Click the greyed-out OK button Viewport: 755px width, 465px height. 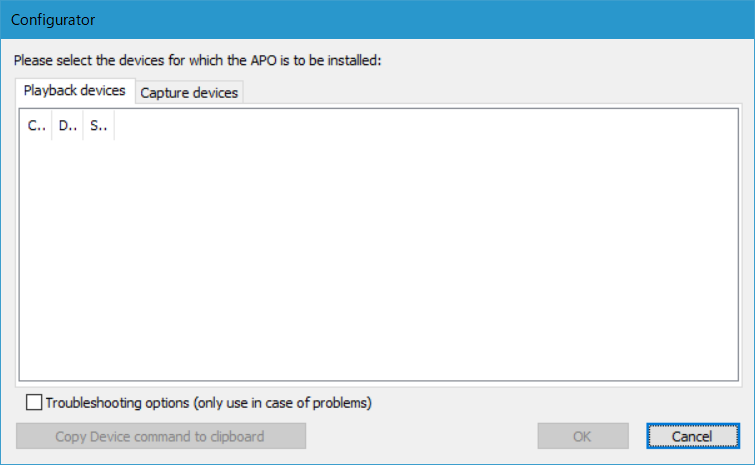tap(583, 436)
